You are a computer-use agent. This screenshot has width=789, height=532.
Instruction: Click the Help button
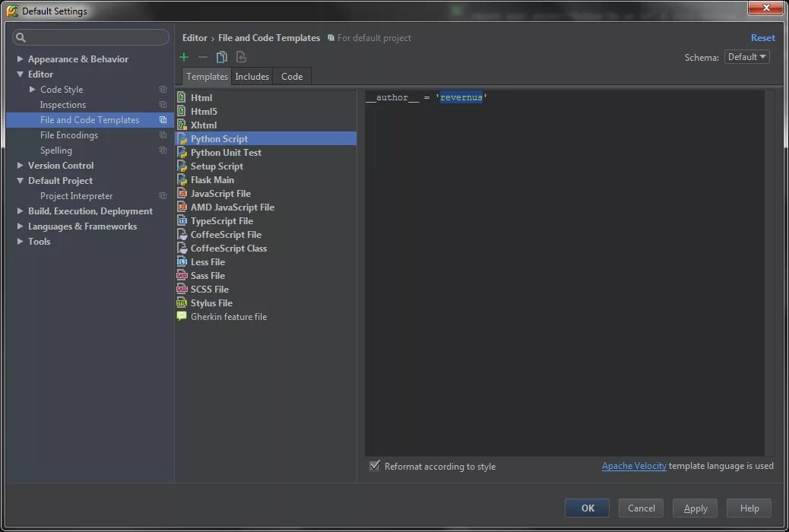coord(749,508)
